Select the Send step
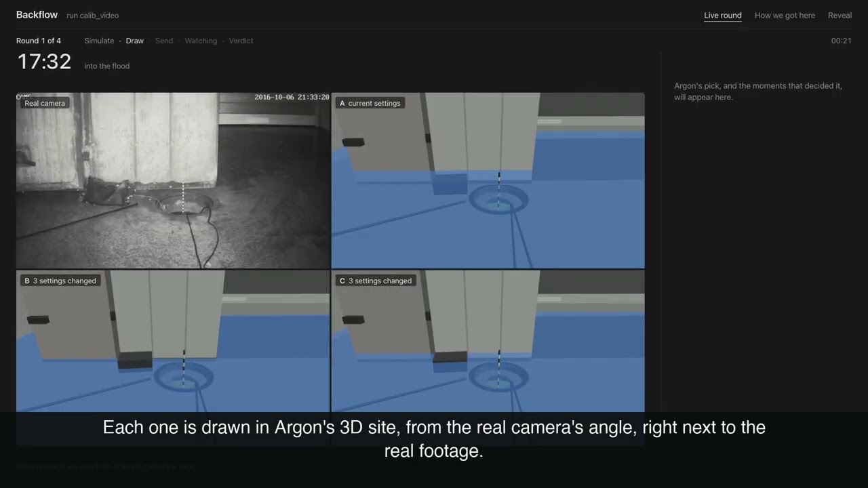 click(x=164, y=41)
